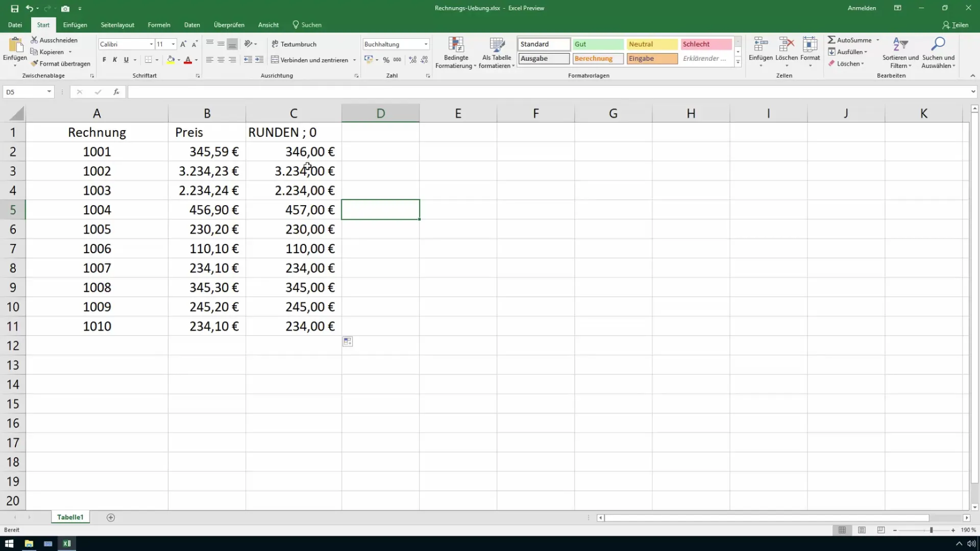980x551 pixels.
Task: Click increase decimal places icon
Action: pos(412,60)
